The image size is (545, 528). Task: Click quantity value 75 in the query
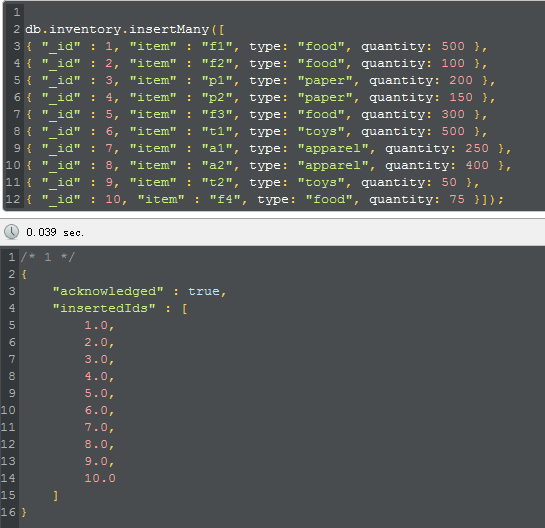[457, 200]
